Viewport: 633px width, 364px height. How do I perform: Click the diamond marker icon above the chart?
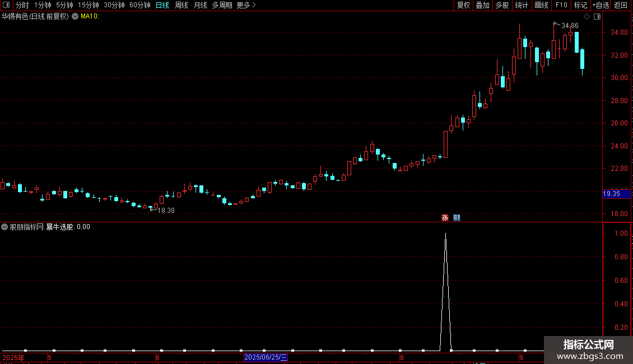587,17
